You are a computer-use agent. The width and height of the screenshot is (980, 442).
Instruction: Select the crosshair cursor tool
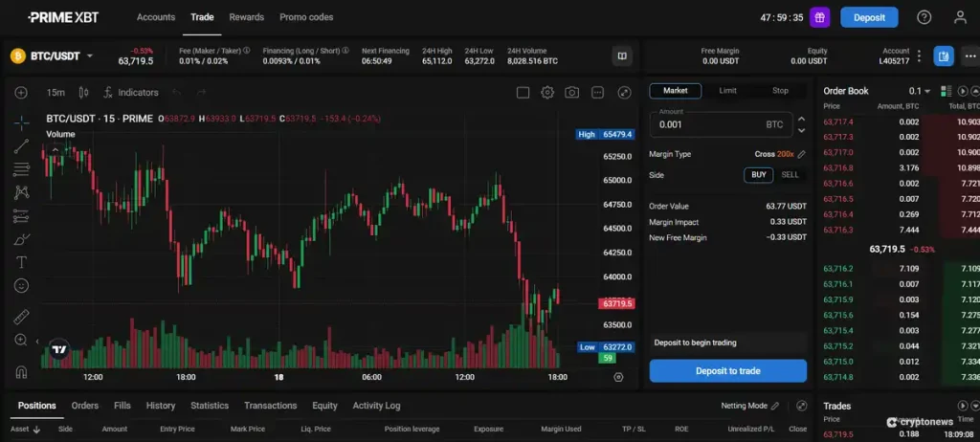point(21,122)
